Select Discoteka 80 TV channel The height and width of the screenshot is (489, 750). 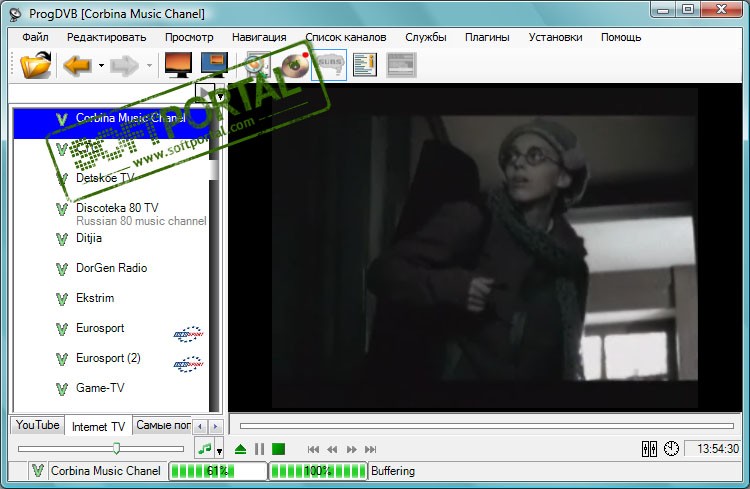pyautogui.click(x=117, y=208)
